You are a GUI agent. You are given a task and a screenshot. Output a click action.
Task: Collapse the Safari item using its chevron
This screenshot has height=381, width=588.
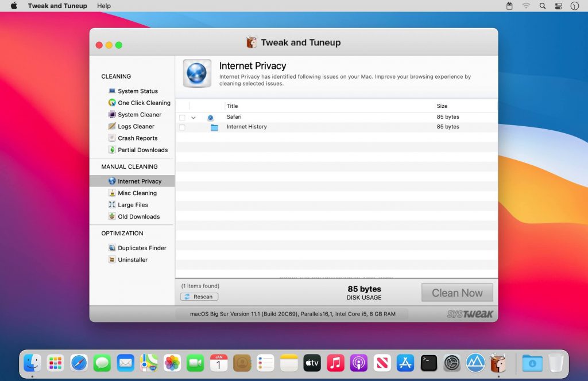pyautogui.click(x=194, y=117)
